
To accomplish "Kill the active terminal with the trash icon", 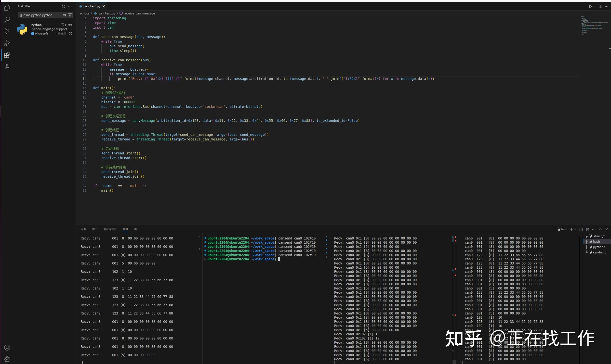I will click(587, 229).
